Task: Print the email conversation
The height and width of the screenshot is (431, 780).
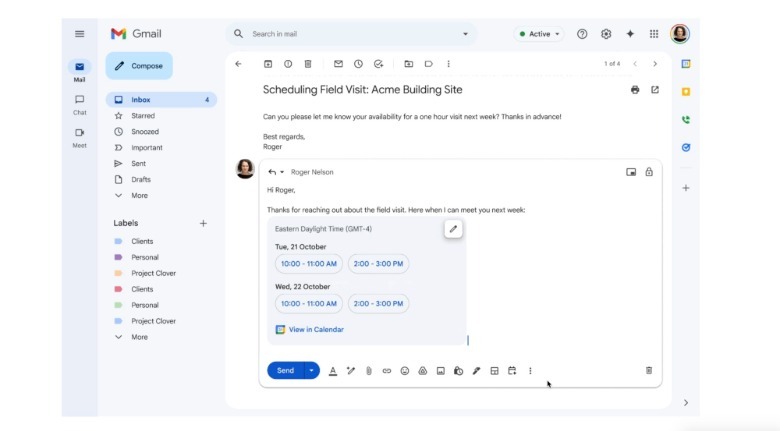Action: coord(635,90)
